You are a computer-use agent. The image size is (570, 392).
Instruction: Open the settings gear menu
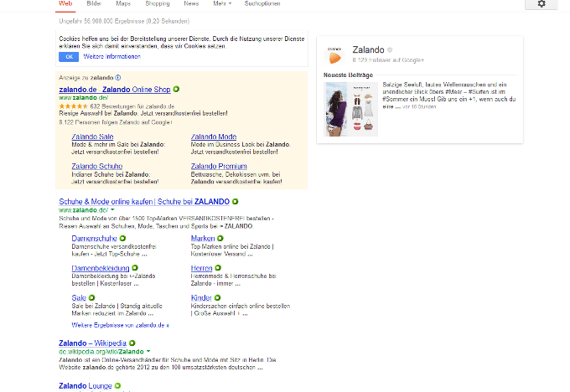(541, 4)
